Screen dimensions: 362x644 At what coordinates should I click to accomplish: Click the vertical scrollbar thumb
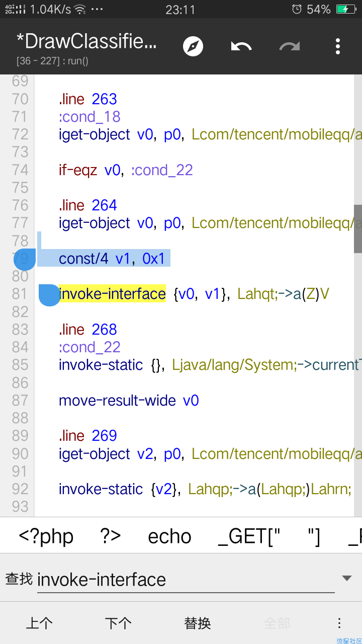click(x=358, y=229)
